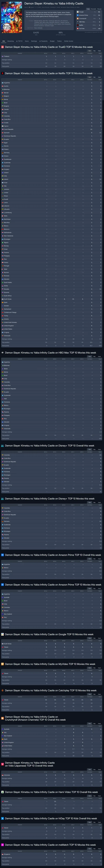This screenshot has height=868, width=104.
Task: Open the Amazon Prime row in the platform list
Action: [x=89, y=15]
